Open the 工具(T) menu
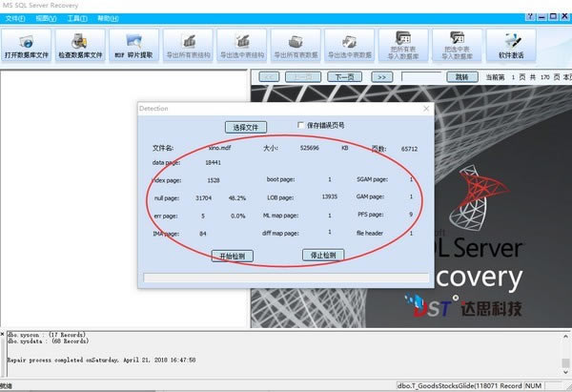572x392 pixels. (x=77, y=18)
